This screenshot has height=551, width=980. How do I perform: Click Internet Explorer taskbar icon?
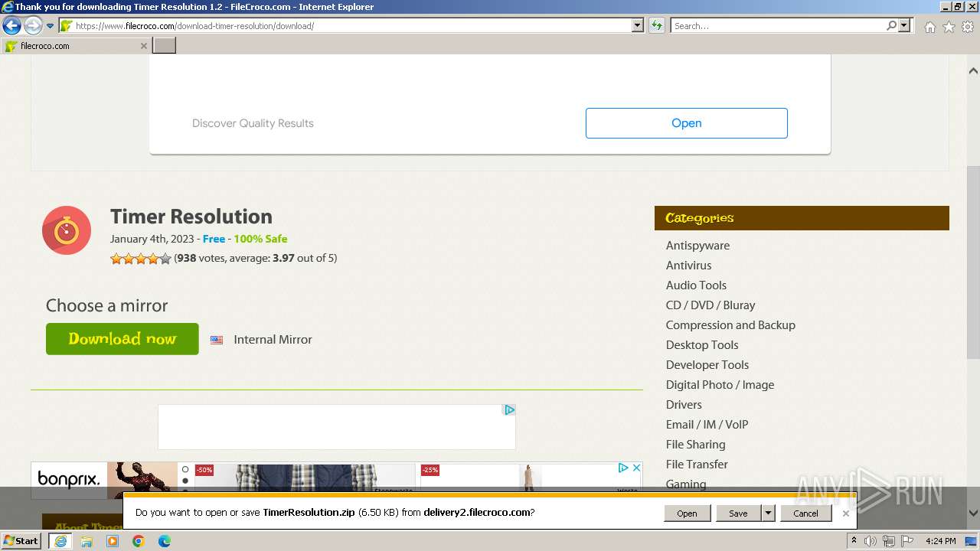pyautogui.click(x=60, y=541)
